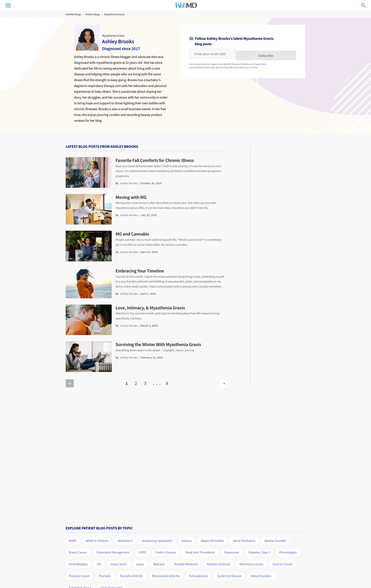371x588 pixels.
Task: Open Ovarian Cancer topic
Action: [x=283, y=564]
